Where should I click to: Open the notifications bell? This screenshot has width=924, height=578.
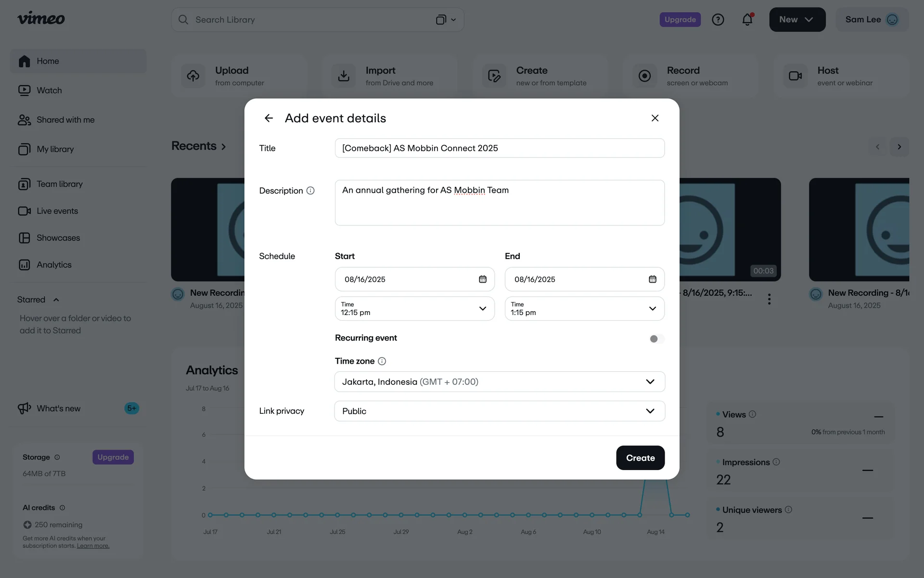(747, 20)
